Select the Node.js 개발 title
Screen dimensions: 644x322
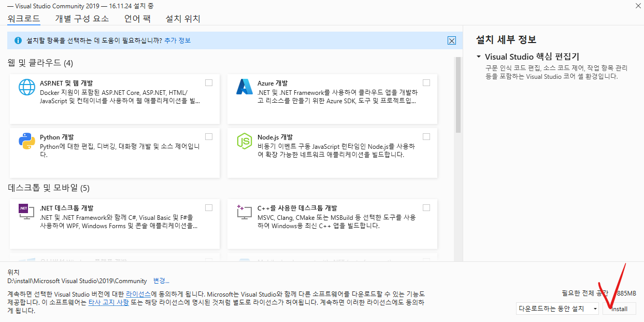[275, 137]
